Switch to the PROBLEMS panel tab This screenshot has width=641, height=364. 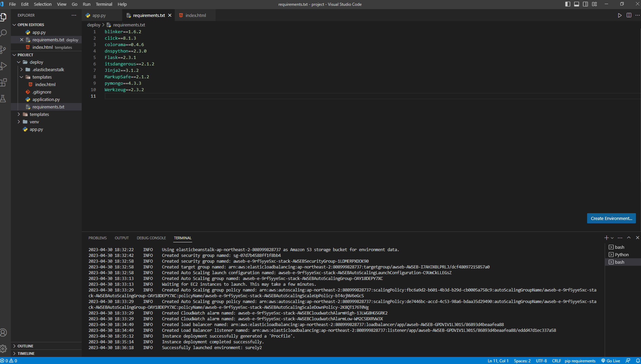coord(98,238)
